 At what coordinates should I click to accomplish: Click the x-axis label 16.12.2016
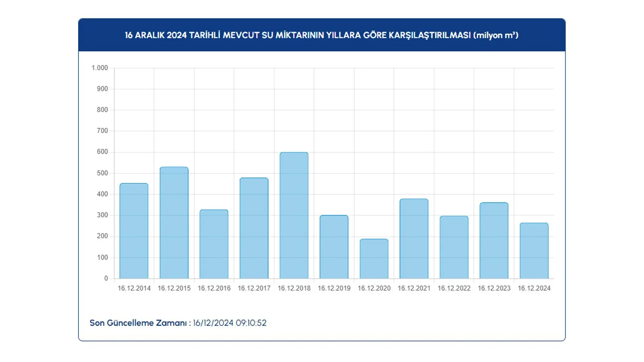[x=214, y=288]
